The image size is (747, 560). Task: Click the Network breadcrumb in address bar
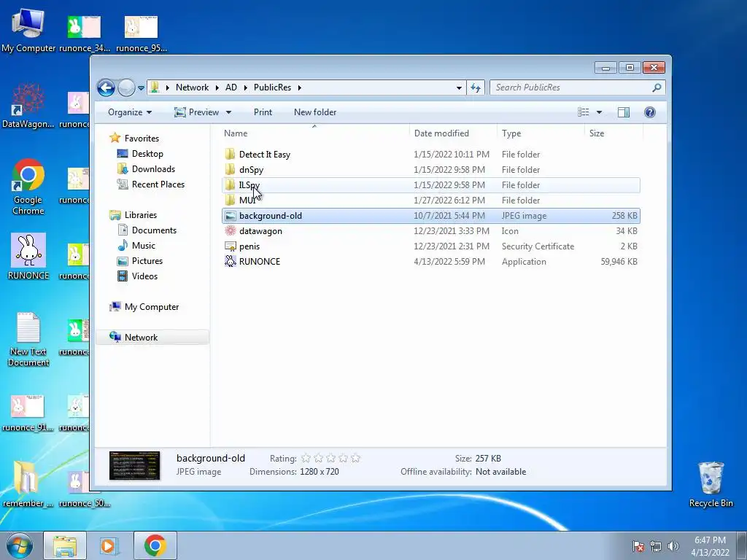pos(192,87)
